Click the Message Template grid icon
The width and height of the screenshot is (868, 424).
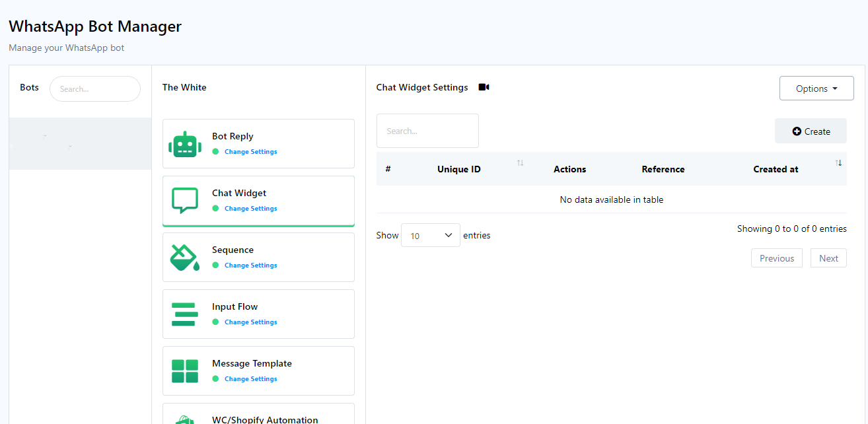click(x=185, y=371)
